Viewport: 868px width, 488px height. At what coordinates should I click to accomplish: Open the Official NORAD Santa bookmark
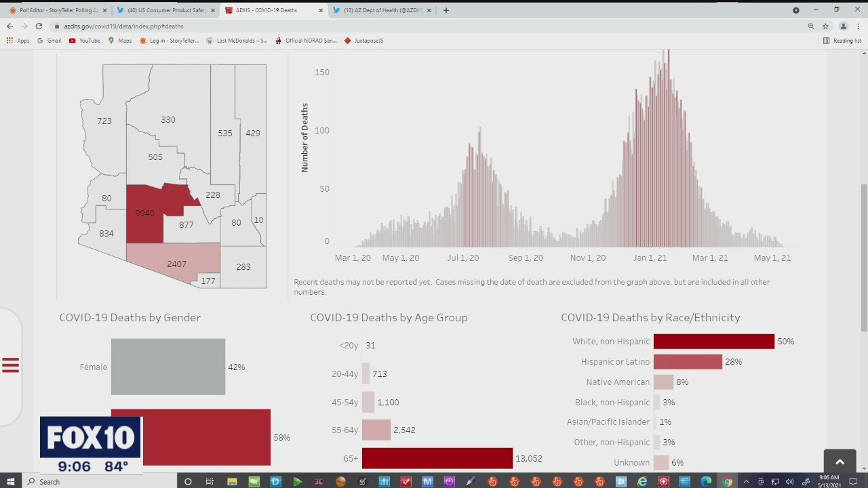(x=306, y=41)
